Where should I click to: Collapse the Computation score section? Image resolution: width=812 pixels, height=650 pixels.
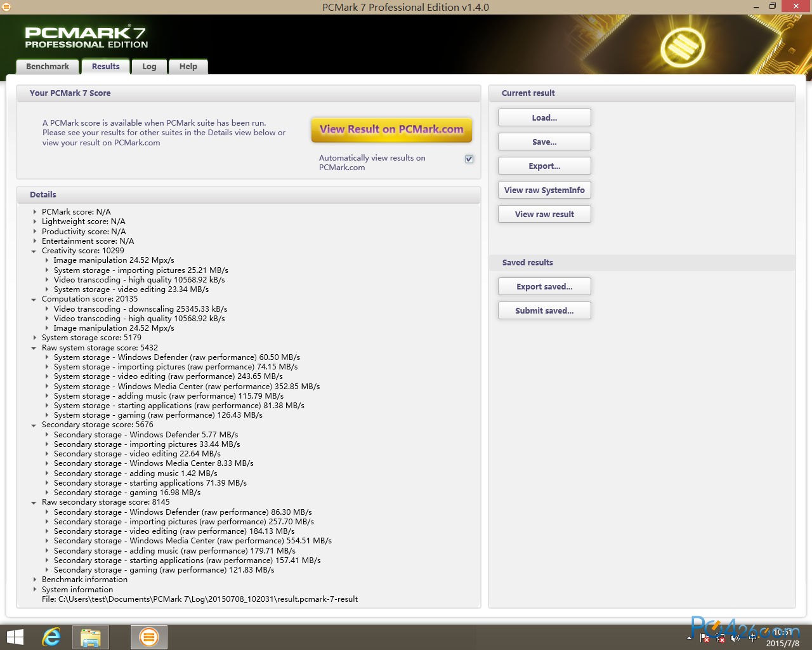[34, 299]
